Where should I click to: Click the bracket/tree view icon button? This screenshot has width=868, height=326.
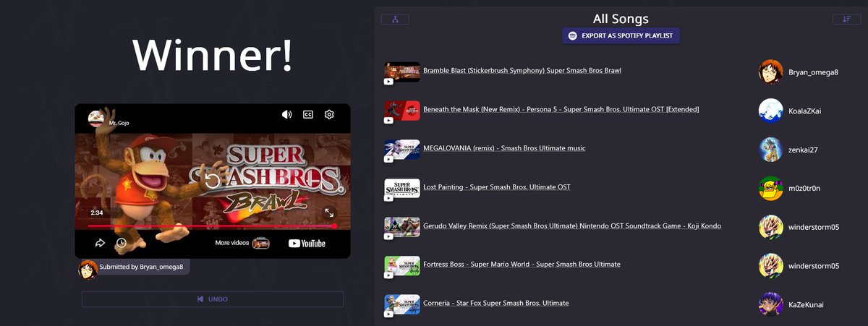[395, 20]
